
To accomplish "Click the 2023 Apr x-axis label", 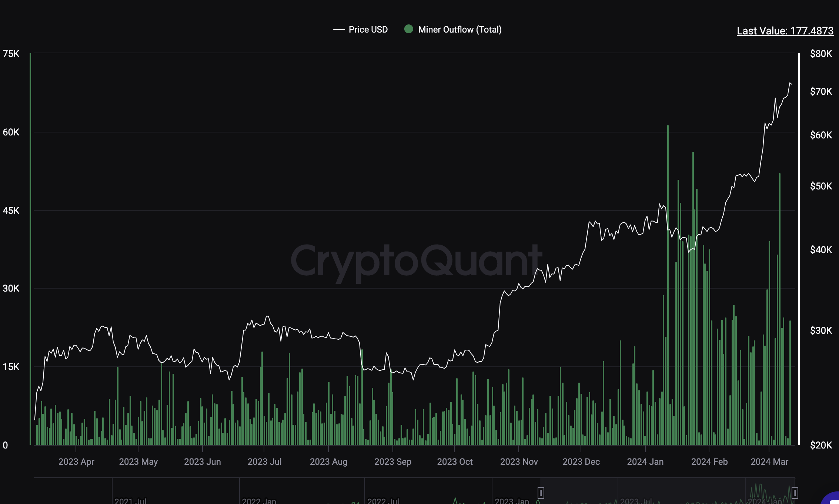I will click(x=76, y=462).
